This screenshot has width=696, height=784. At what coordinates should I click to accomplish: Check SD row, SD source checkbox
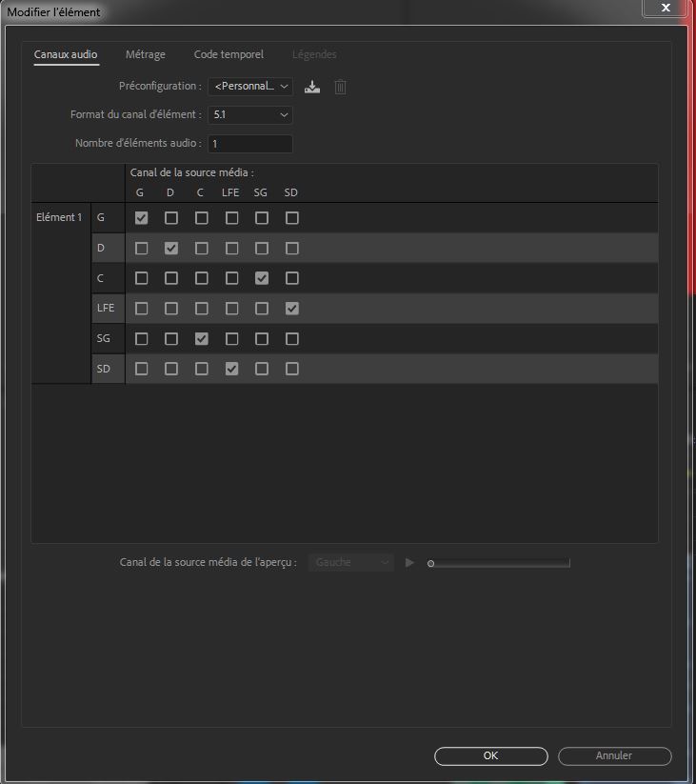pyautogui.click(x=292, y=369)
